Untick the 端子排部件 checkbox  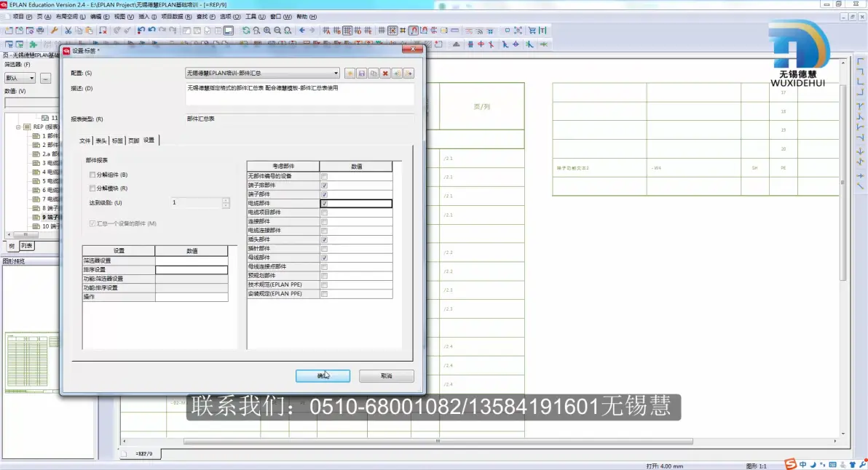pyautogui.click(x=324, y=186)
